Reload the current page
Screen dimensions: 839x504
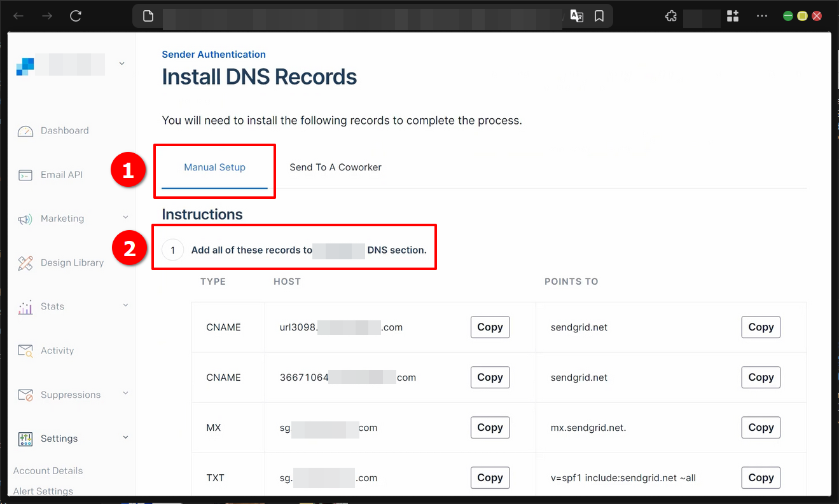76,16
